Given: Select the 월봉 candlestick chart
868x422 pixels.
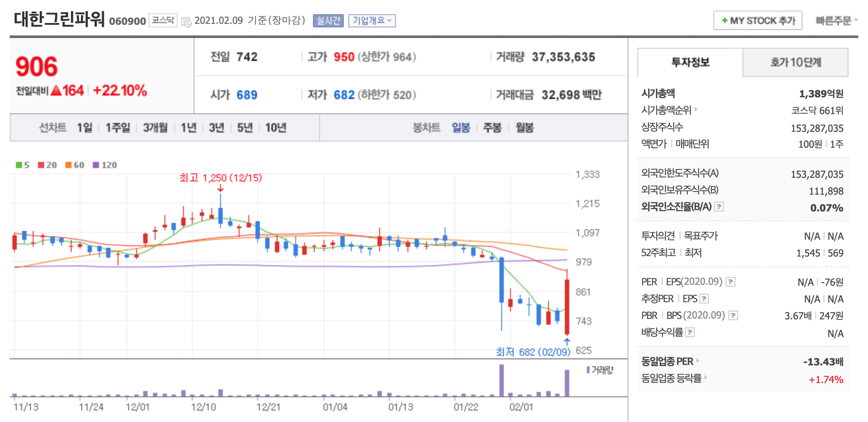Looking at the screenshot, I should coord(525,128).
